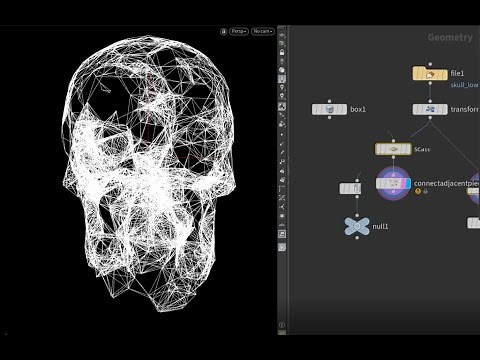
Task: Select the box1 node
Action: (x=329, y=109)
